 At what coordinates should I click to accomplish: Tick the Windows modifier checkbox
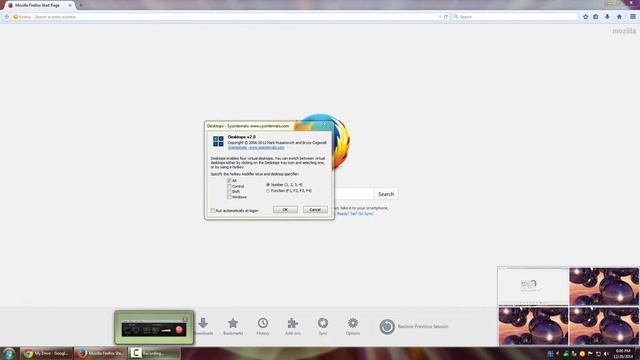[x=229, y=197]
